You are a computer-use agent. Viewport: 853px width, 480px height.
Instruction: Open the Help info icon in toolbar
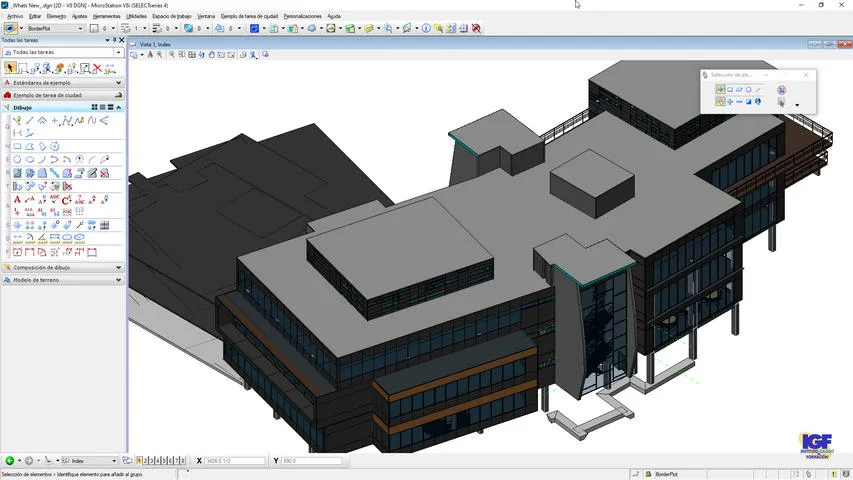[426, 28]
